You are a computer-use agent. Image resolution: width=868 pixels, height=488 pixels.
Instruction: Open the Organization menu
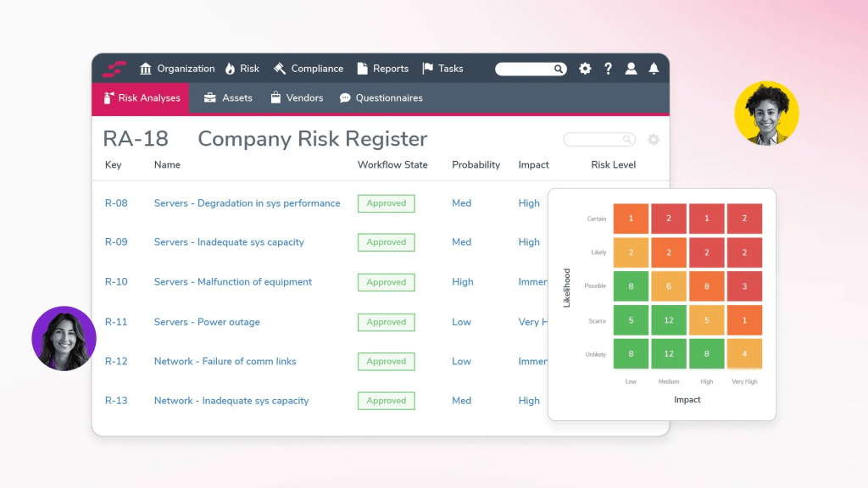click(176, 69)
